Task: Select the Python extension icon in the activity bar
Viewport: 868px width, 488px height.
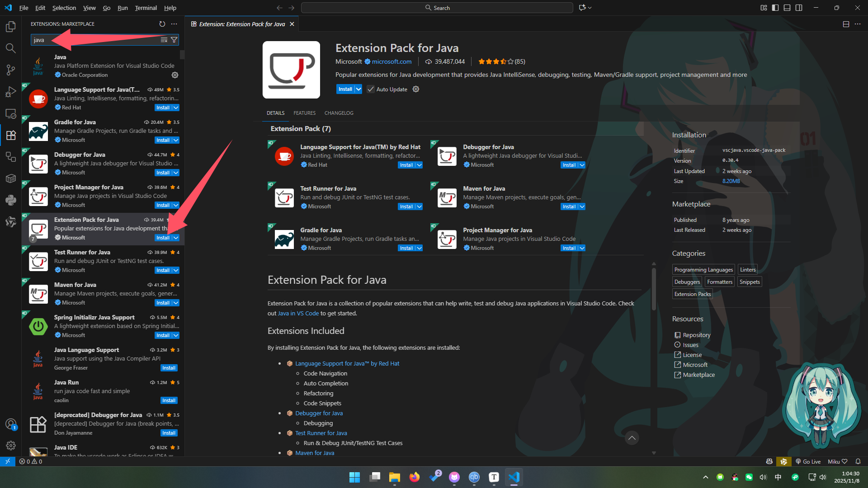Action: 11,200
